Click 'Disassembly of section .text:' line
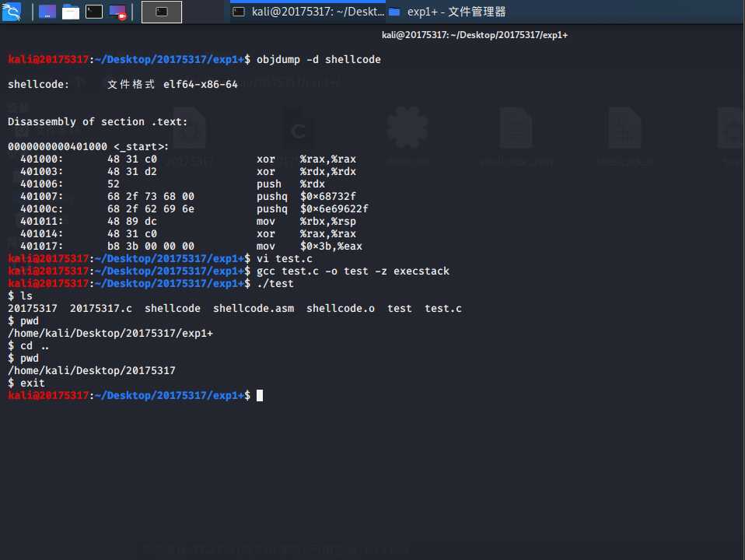 point(97,121)
